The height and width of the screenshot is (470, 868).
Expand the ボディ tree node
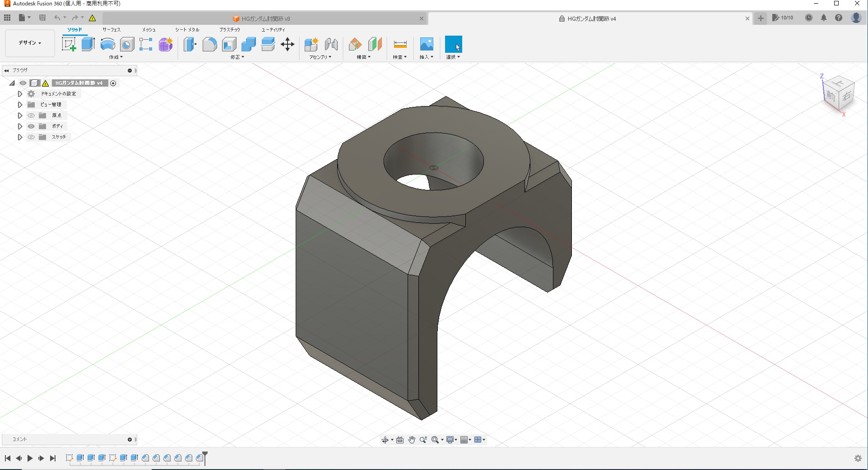click(x=20, y=126)
